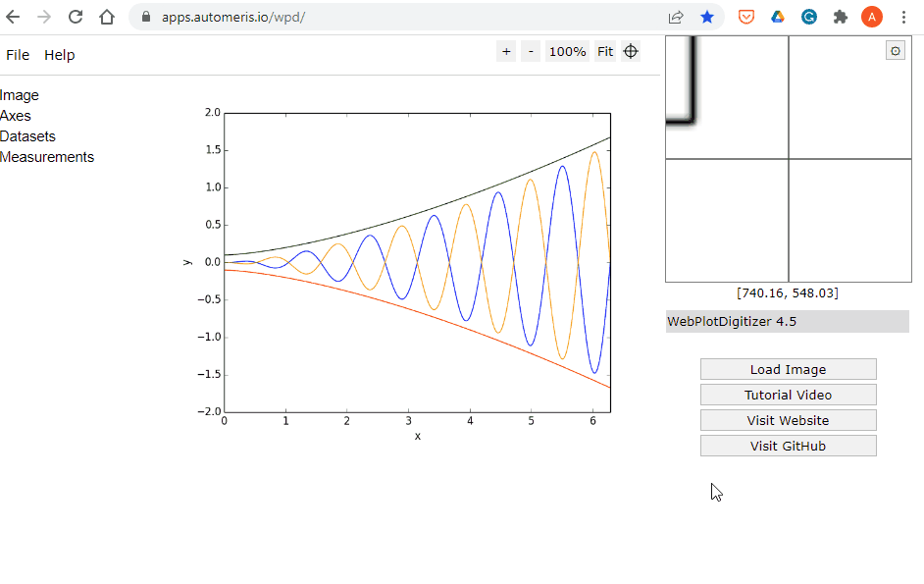Click the blue bookmark star
The image size is (924, 584).
pos(707,17)
